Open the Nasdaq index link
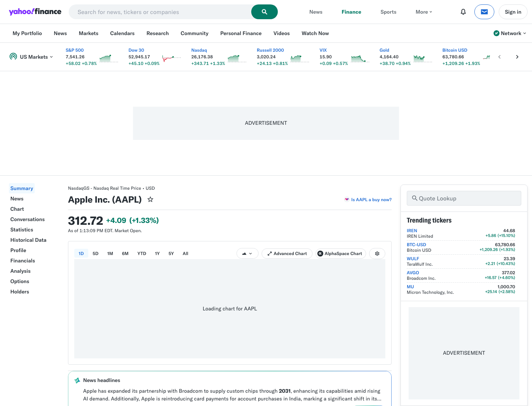The width and height of the screenshot is (532, 406). click(x=199, y=50)
